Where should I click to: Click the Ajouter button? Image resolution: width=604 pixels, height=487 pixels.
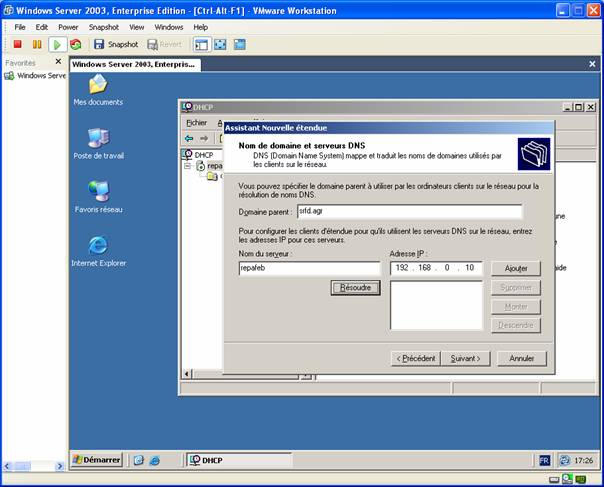click(x=516, y=269)
